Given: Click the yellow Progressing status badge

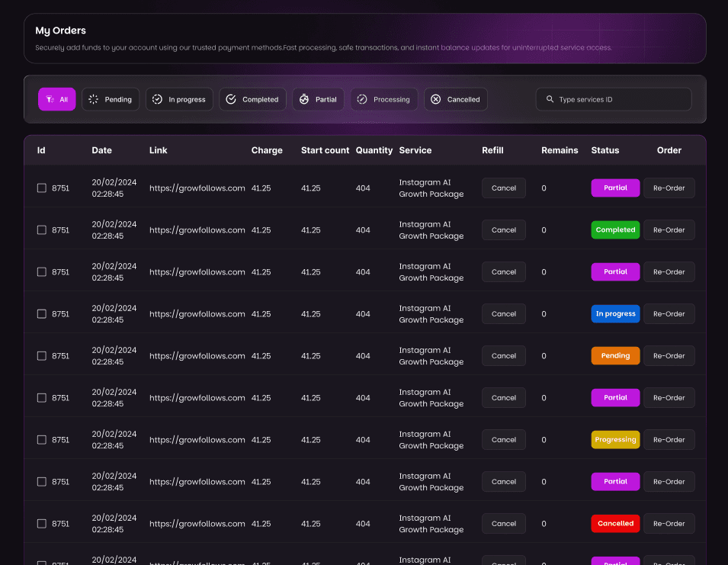Looking at the screenshot, I should click(x=615, y=440).
